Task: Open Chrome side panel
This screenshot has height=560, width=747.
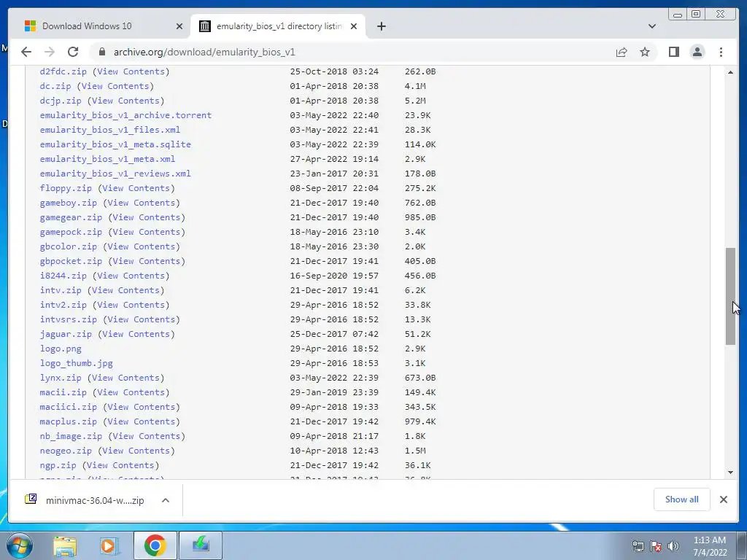Action: (x=673, y=52)
